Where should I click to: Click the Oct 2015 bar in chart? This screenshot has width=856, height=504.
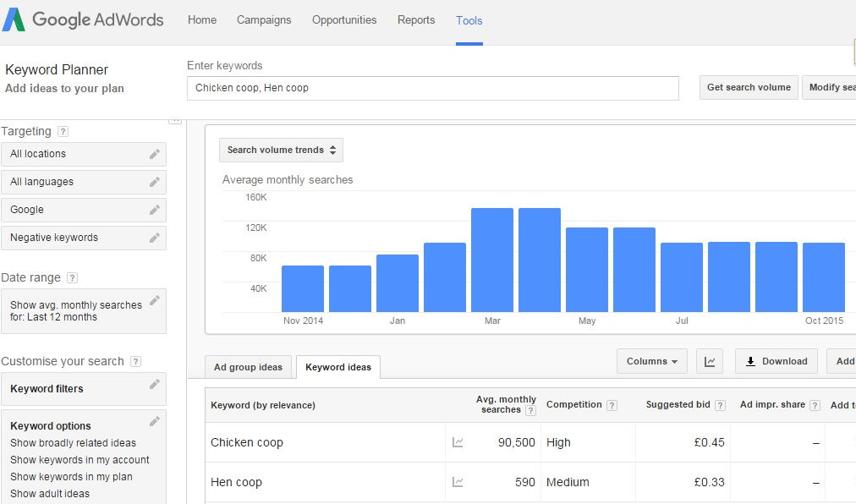[x=824, y=277]
